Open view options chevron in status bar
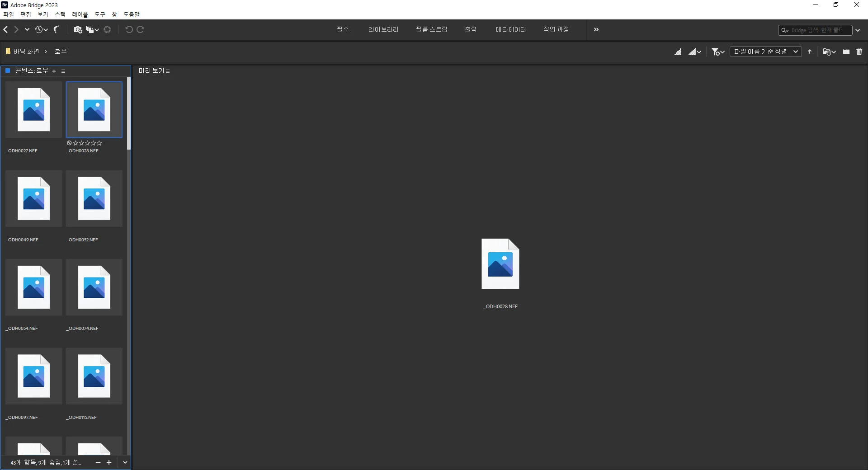868x470 pixels. (125, 462)
